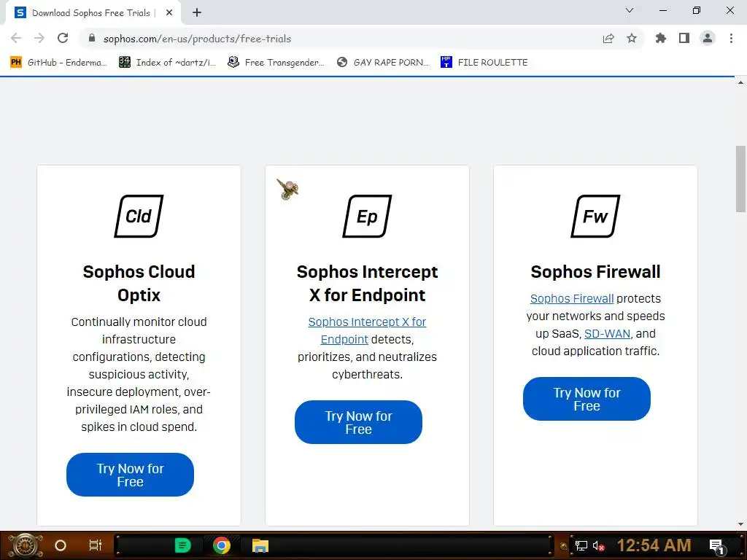Open notification center icon
The width and height of the screenshot is (747, 560).
click(x=717, y=546)
